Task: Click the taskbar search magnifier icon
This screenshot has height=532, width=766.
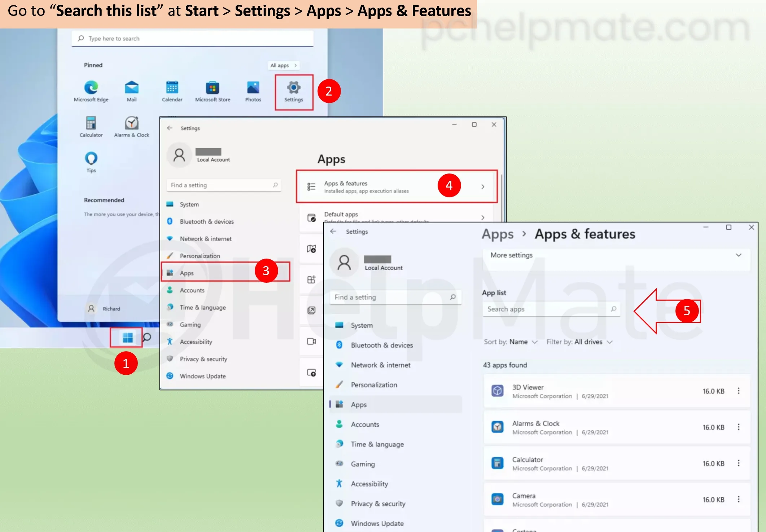Action: (x=146, y=338)
